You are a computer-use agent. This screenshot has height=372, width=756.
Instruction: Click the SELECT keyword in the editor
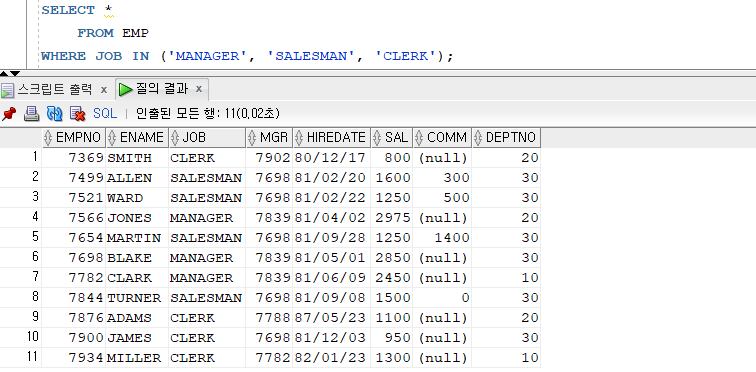pyautogui.click(x=68, y=10)
